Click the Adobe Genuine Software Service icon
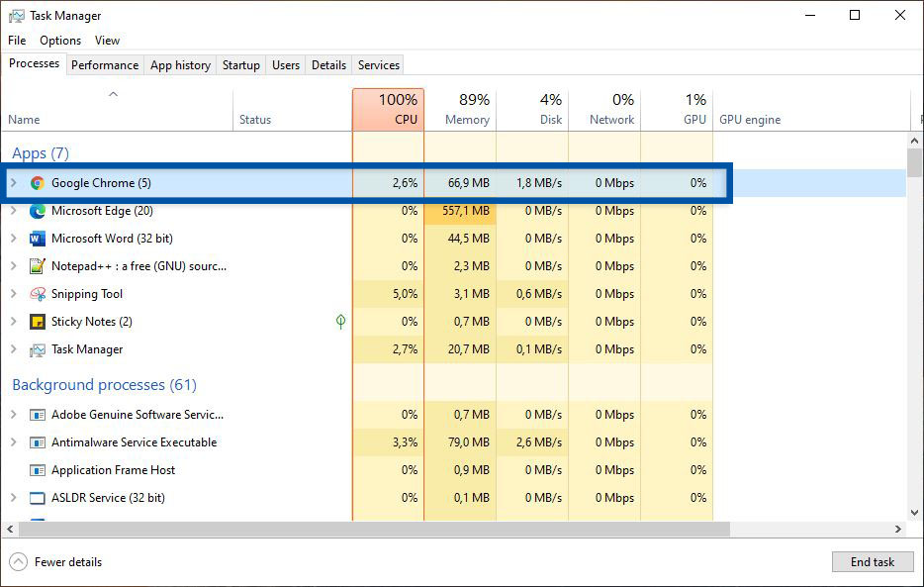The width and height of the screenshot is (924, 587). 39,415
